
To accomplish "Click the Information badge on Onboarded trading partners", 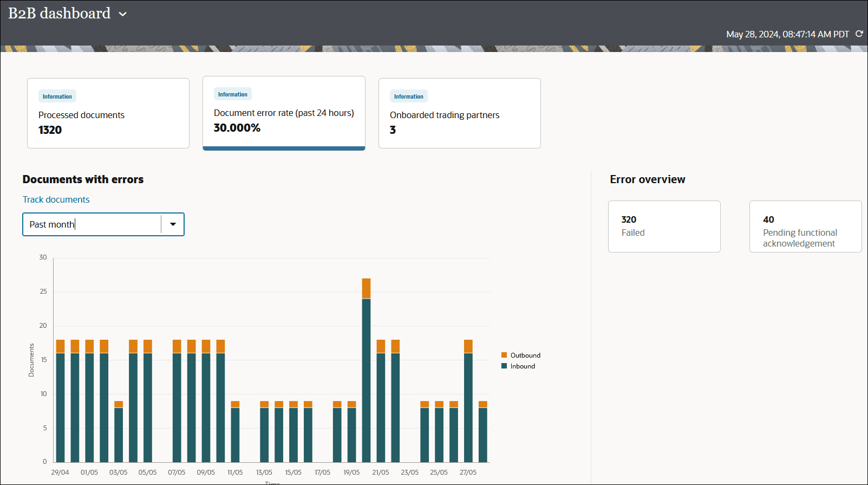I will pyautogui.click(x=409, y=96).
